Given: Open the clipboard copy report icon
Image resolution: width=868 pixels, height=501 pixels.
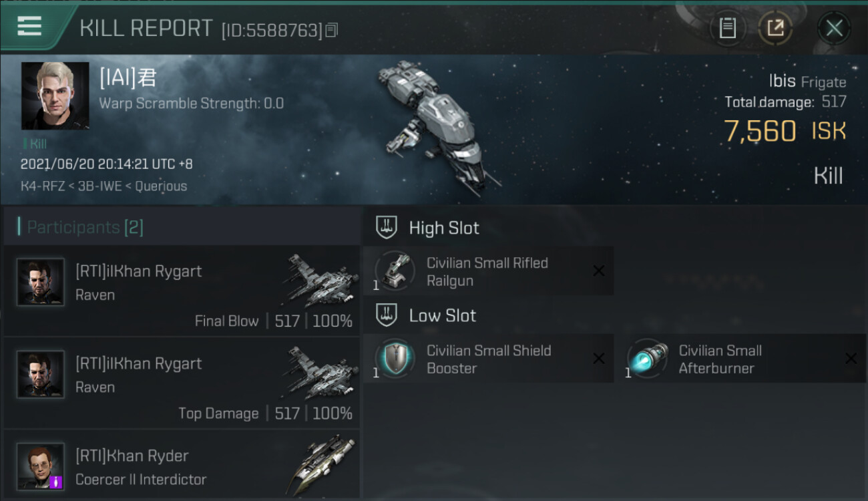Looking at the screenshot, I should (727, 28).
